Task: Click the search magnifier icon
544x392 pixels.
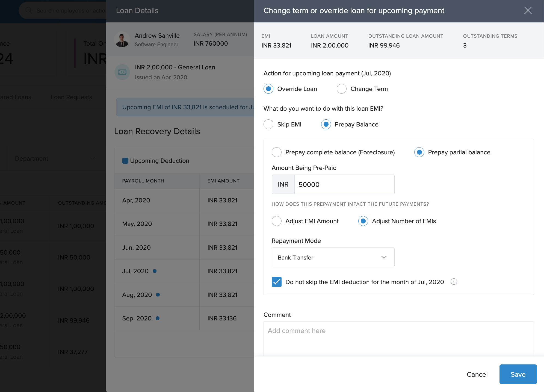Action: click(x=29, y=10)
